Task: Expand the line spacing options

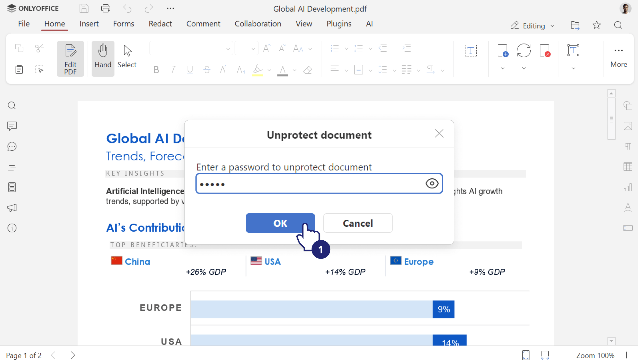Action: click(x=395, y=69)
